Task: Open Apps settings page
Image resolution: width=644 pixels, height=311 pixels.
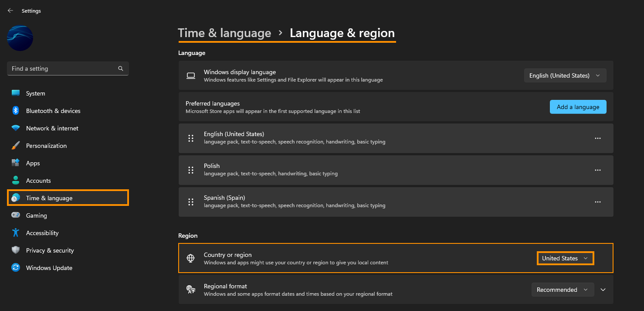Action: point(68,163)
